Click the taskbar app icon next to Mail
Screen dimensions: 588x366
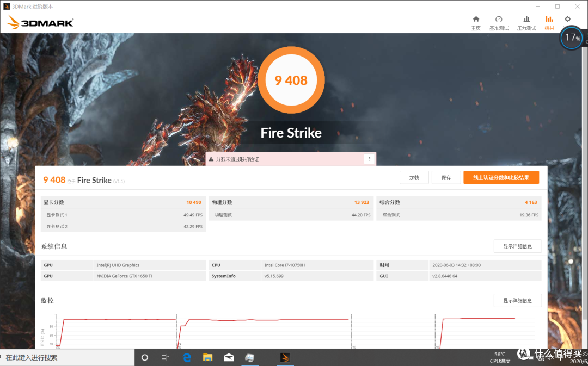250,358
